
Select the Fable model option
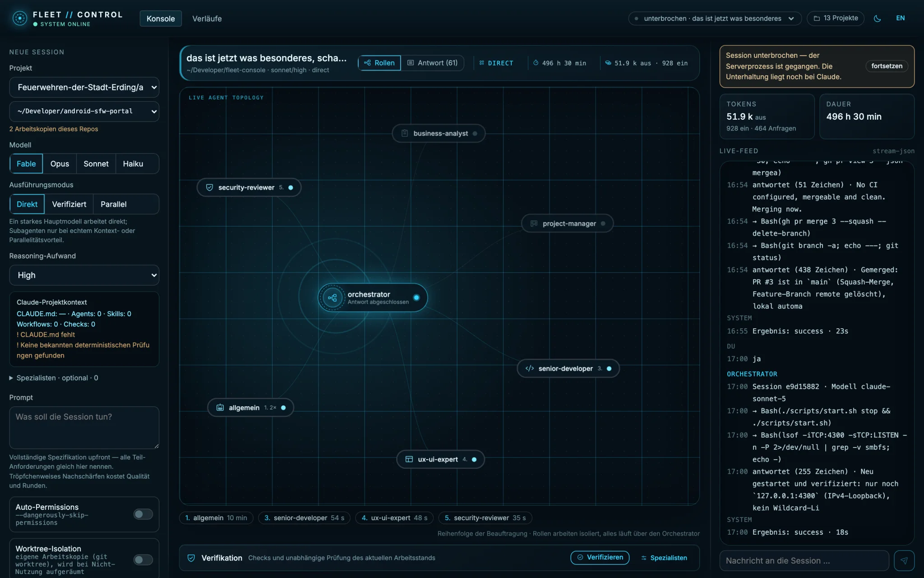tap(26, 164)
